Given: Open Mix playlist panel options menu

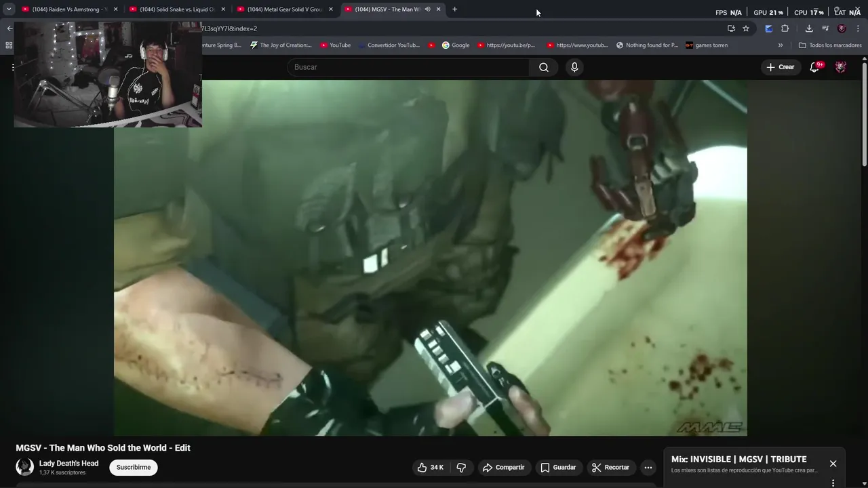Looking at the screenshot, I should click(x=833, y=483).
